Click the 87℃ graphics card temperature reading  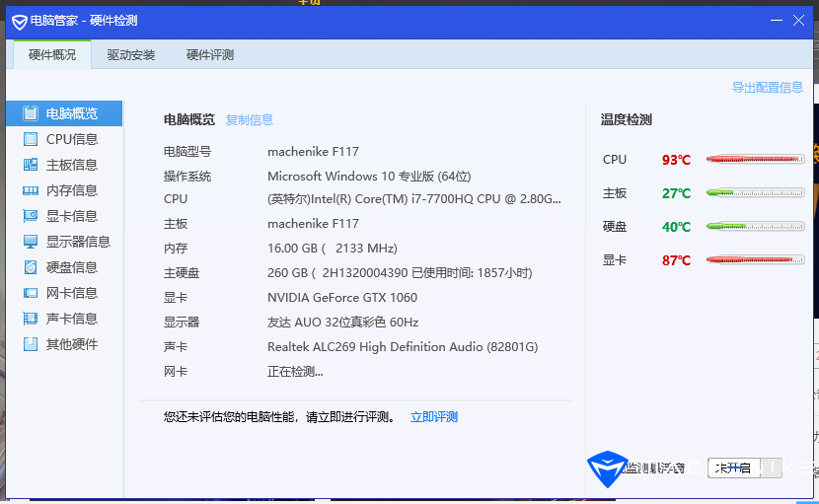click(x=676, y=260)
